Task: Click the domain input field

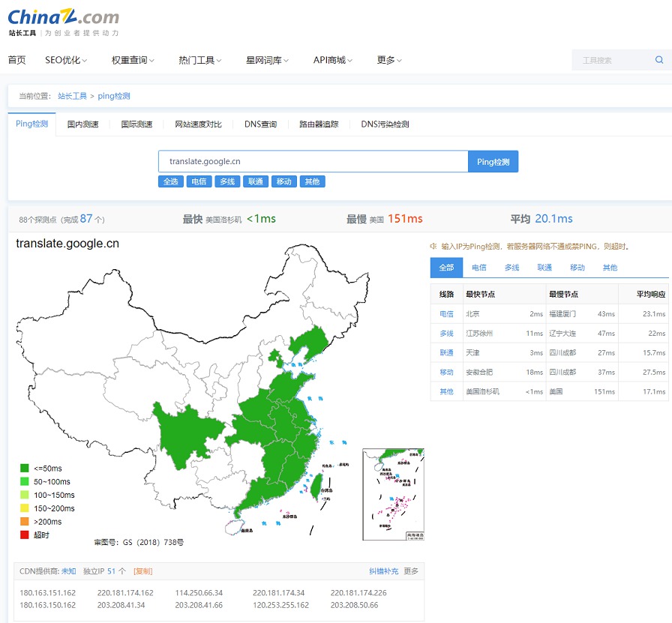Action: coord(313,161)
